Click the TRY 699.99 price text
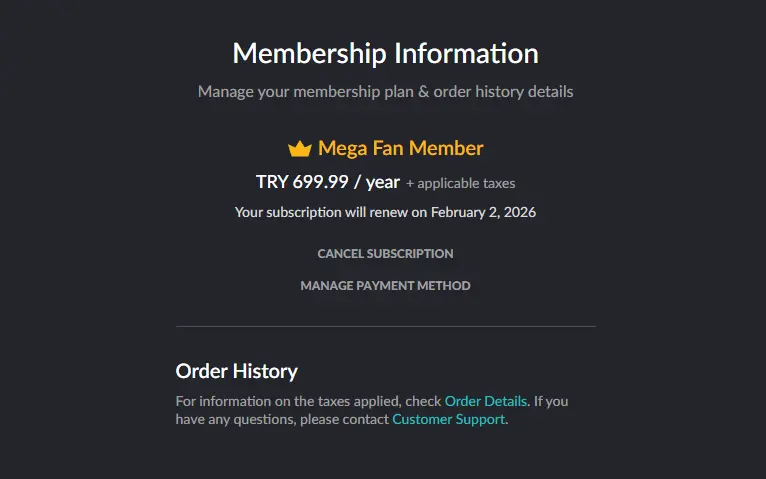766x479 pixels. (x=302, y=182)
